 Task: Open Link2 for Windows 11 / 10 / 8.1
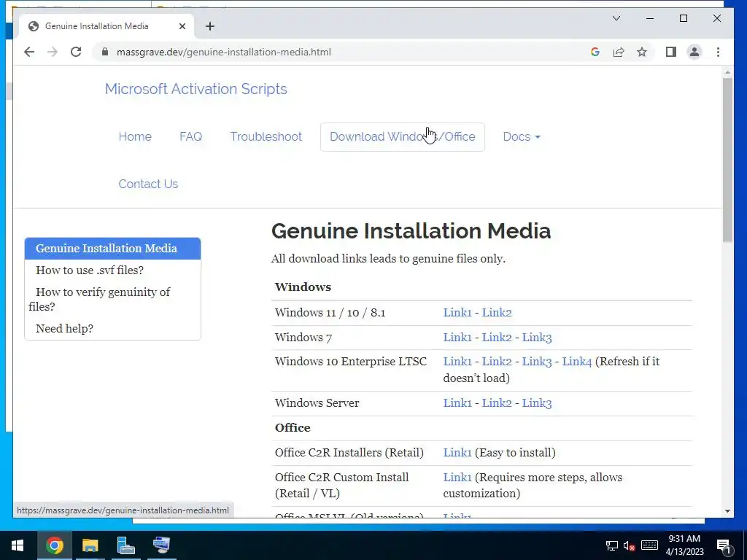(x=497, y=312)
